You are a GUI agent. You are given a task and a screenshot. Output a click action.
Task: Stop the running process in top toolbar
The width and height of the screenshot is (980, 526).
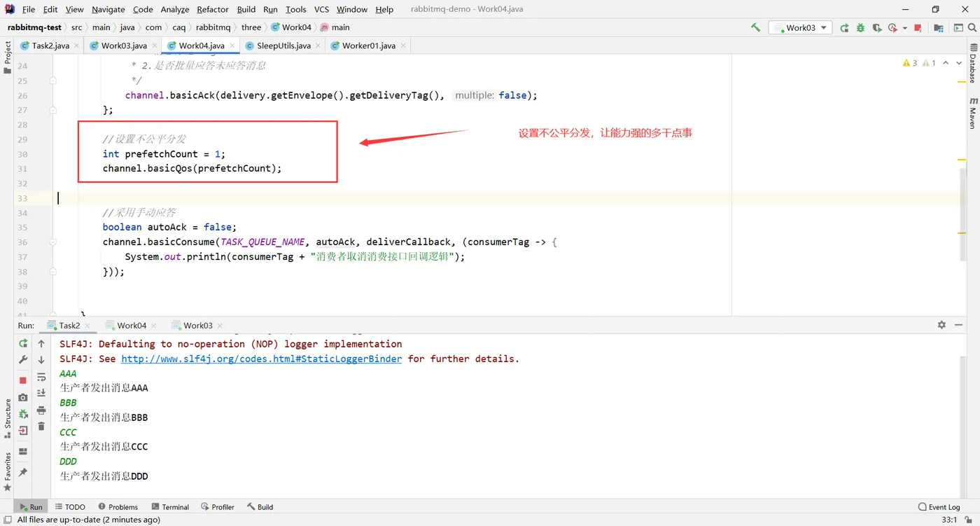pyautogui.click(x=918, y=28)
